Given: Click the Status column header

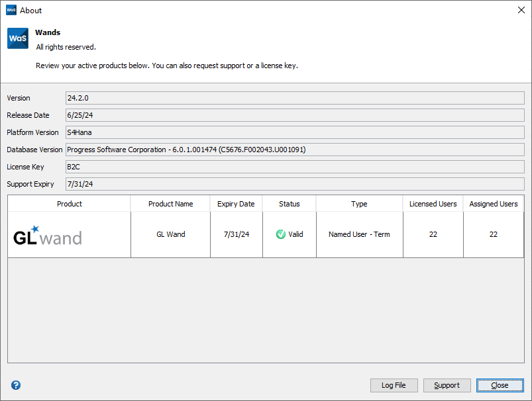Looking at the screenshot, I should pyautogui.click(x=289, y=203).
